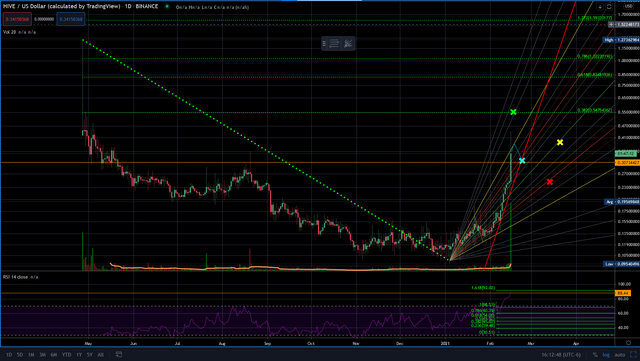Click the green market status dot
This screenshot has width=640, height=361.
[167, 7]
